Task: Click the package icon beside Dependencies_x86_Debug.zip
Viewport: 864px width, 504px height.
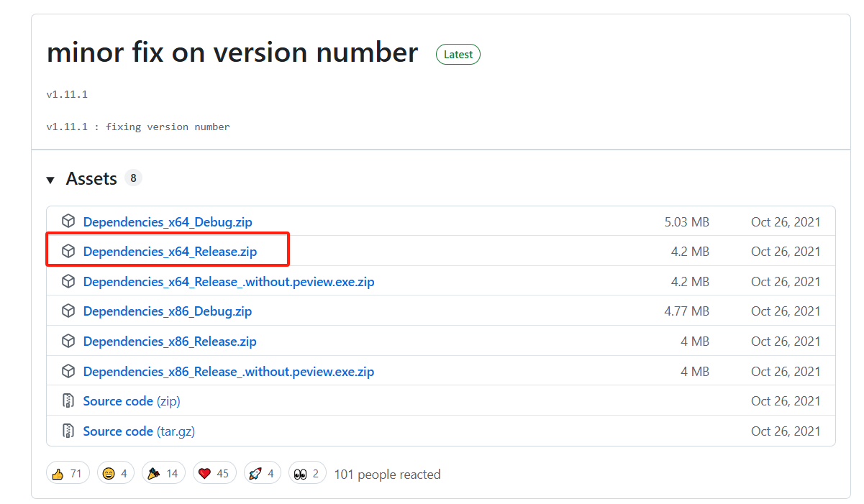Action: 68,311
